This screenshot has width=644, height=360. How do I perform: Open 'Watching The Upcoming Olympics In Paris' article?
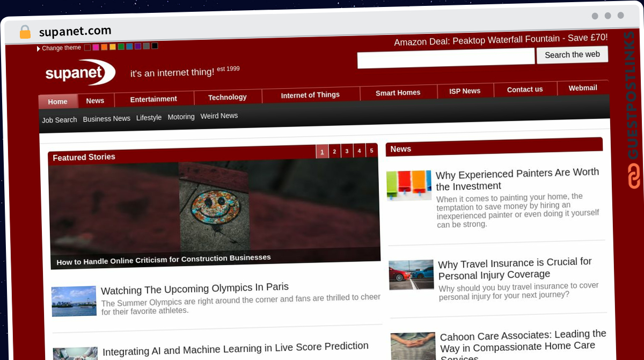(195, 289)
